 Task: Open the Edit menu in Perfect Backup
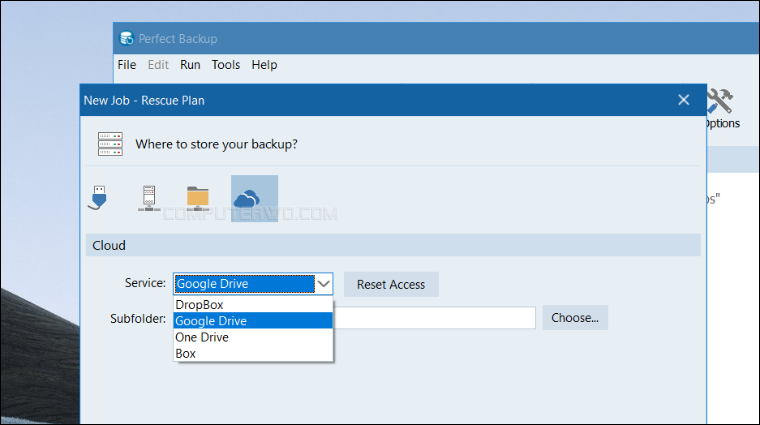(158, 65)
